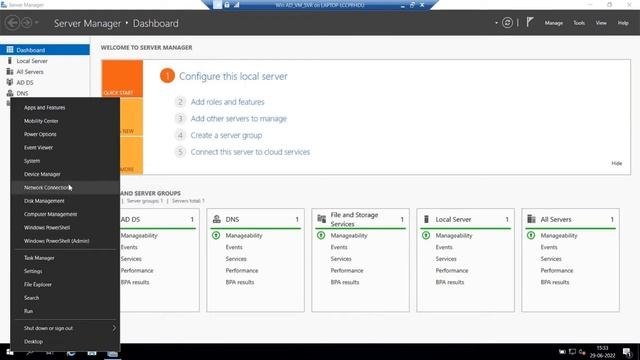
Task: Select All Servers in the sidebar
Action: [45, 72]
